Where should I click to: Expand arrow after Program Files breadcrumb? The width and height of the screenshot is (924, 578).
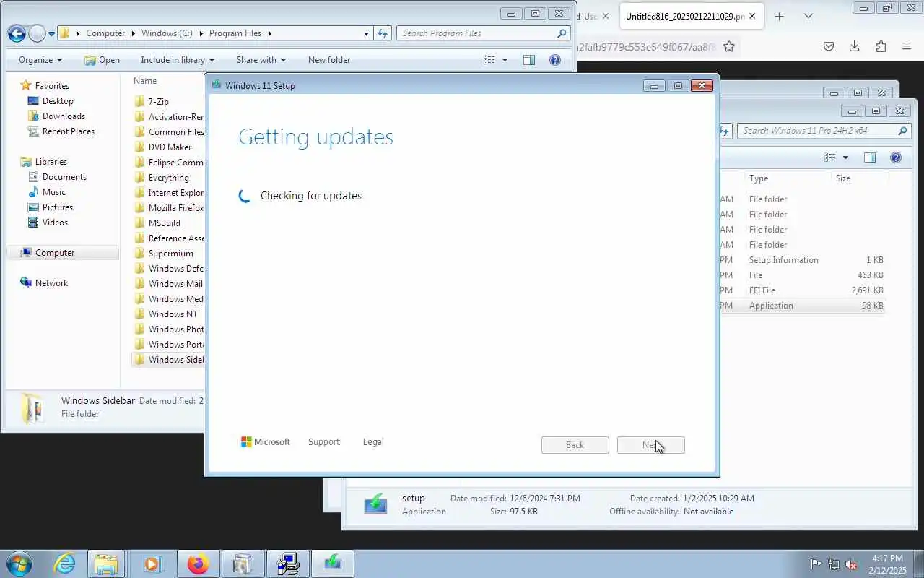point(269,33)
